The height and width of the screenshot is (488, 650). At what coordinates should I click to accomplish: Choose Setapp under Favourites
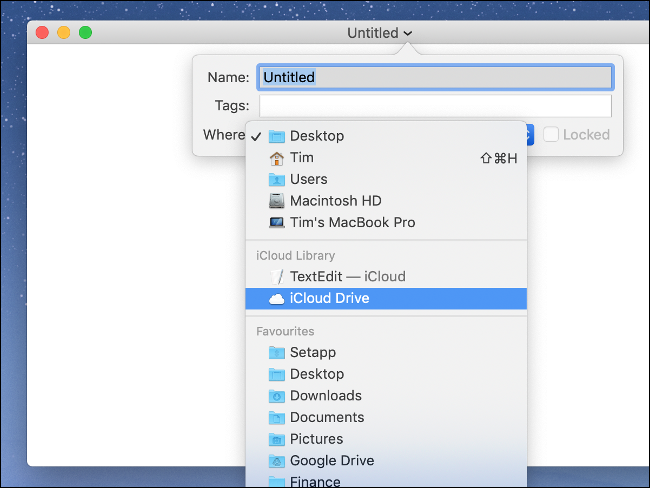point(386,352)
